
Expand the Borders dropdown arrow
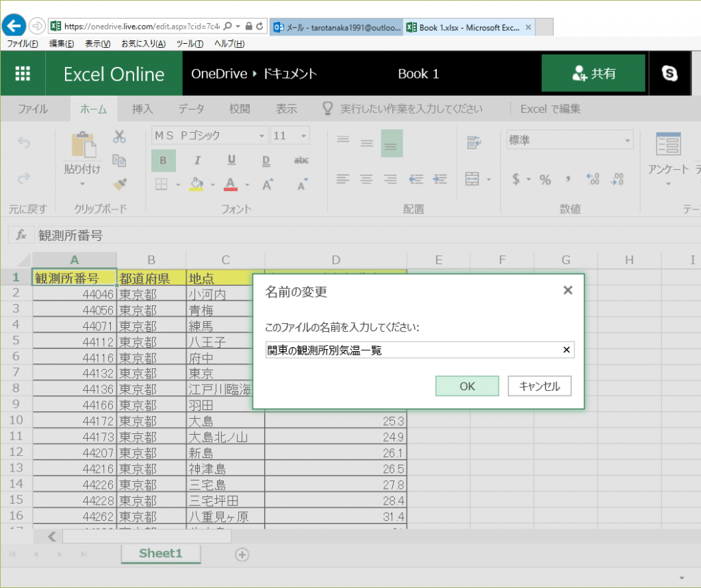[x=178, y=184]
